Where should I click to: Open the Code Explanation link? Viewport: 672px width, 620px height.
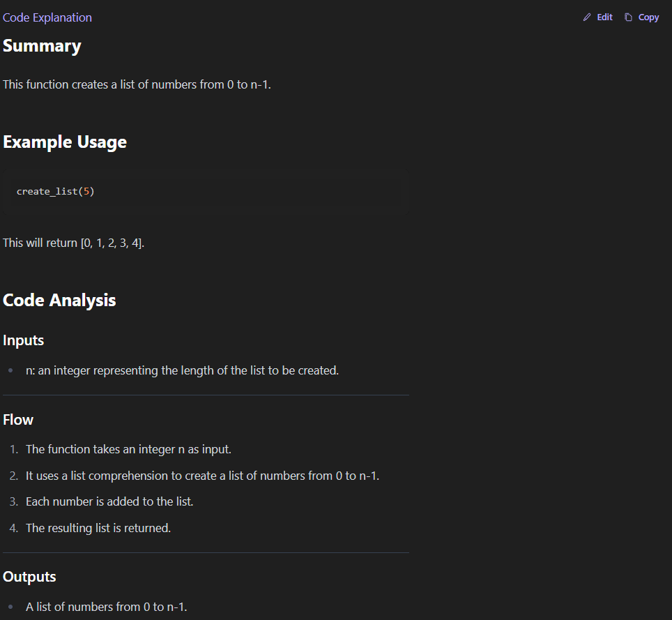(x=47, y=17)
